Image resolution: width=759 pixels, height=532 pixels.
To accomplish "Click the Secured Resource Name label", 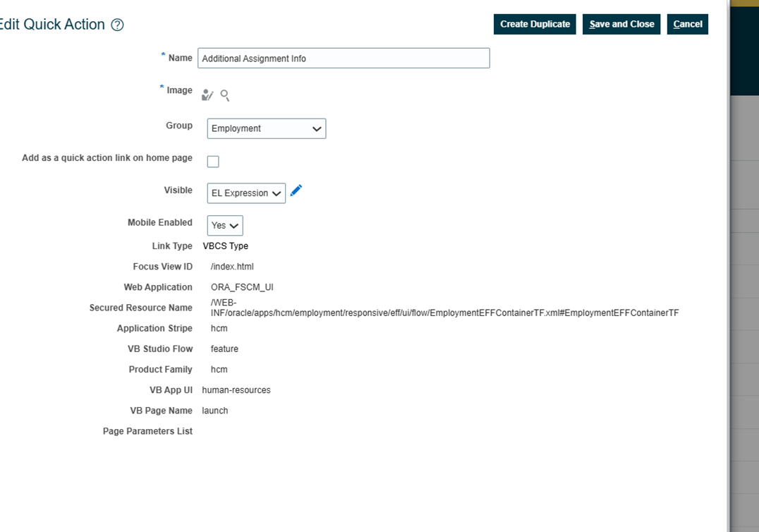I will (x=141, y=308).
